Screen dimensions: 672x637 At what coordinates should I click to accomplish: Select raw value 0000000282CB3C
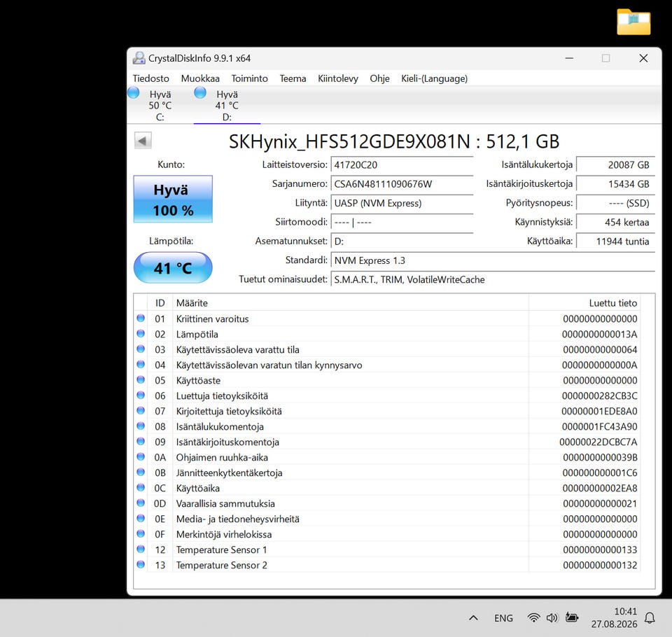pos(600,396)
